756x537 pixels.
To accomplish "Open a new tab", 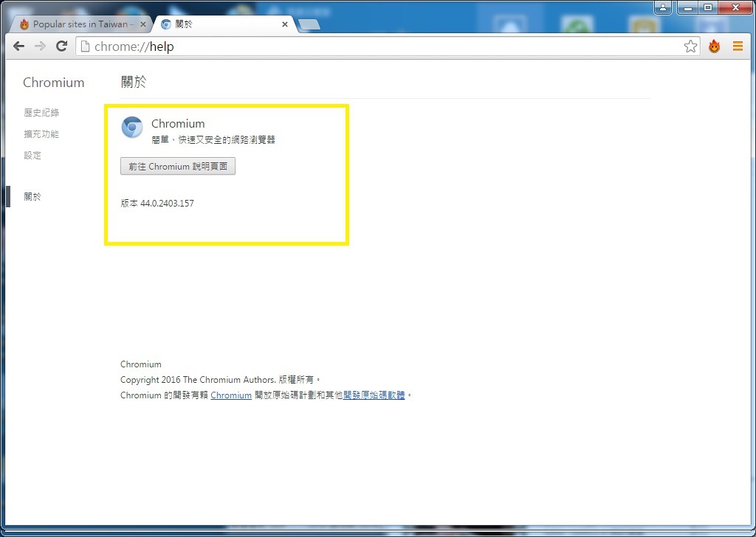I will [309, 24].
